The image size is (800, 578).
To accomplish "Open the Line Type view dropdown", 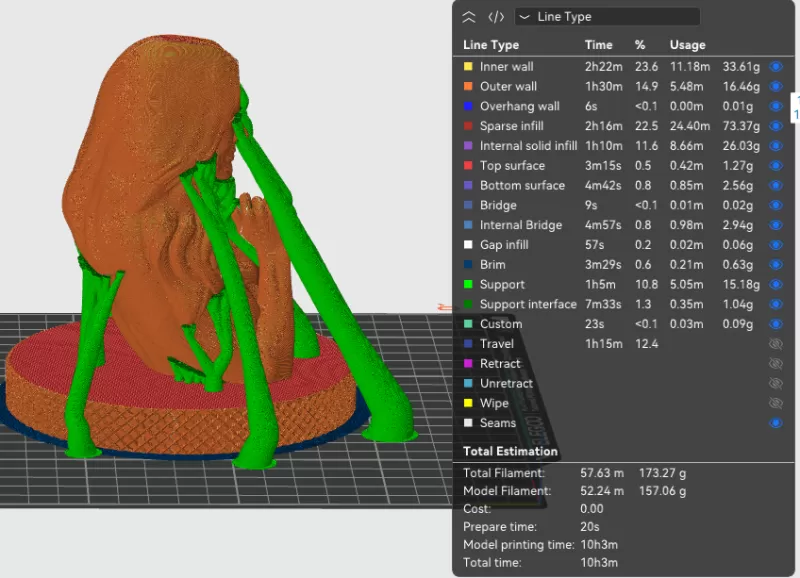I will pos(607,17).
